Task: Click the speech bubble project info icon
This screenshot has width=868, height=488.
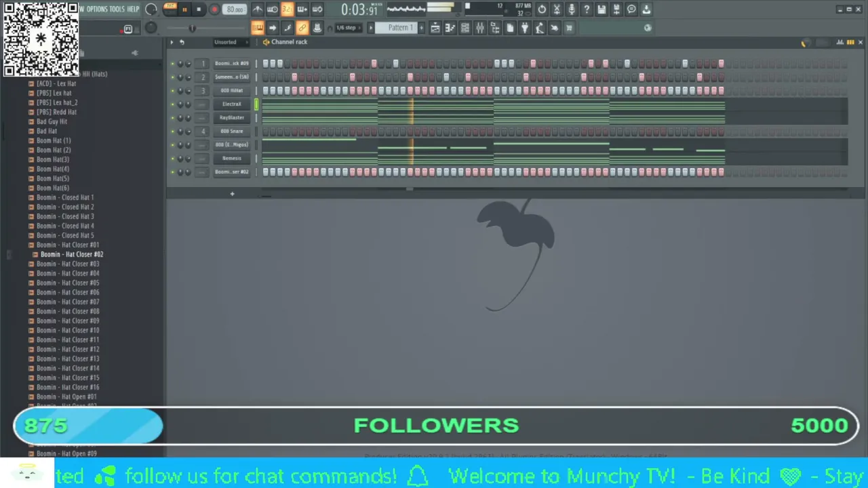Action: [631, 9]
